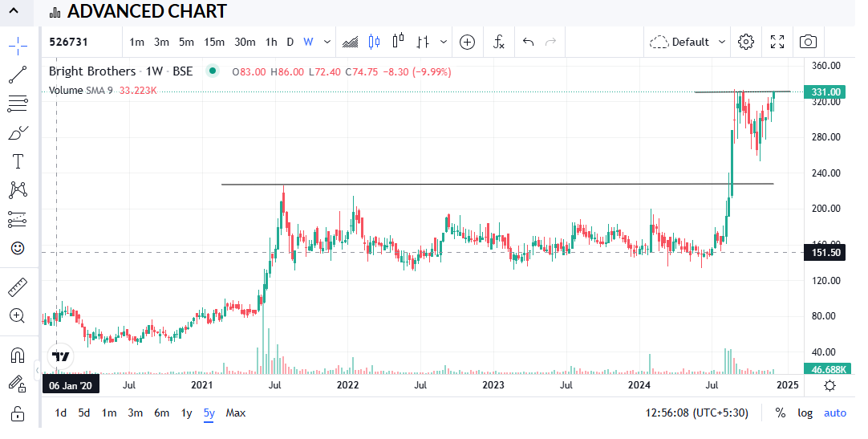Take a chart snapshot with camera
Image resolution: width=868 pixels, height=439 pixels.
point(808,42)
